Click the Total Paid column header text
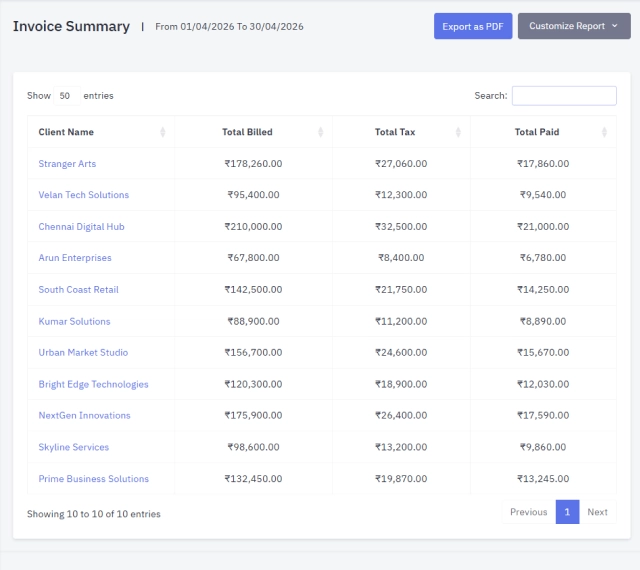The width and height of the screenshot is (640, 570). coord(537,132)
